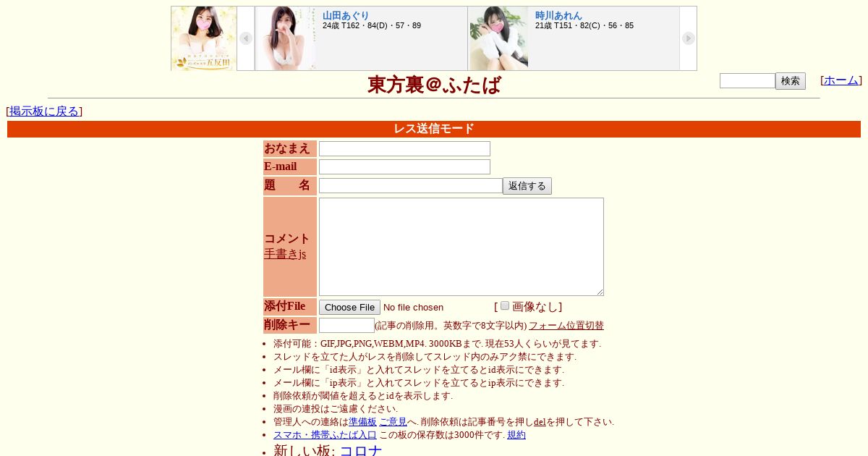The height and width of the screenshot is (456, 868).
Task: Open the 準備板 link
Action: (x=362, y=422)
